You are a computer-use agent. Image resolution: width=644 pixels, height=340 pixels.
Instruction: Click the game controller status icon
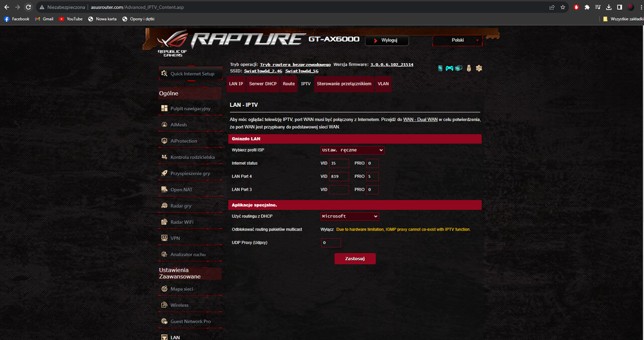click(x=449, y=68)
